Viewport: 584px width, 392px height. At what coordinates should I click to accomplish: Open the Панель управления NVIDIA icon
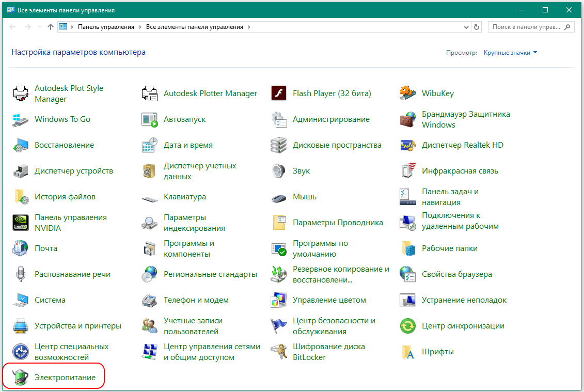point(21,223)
